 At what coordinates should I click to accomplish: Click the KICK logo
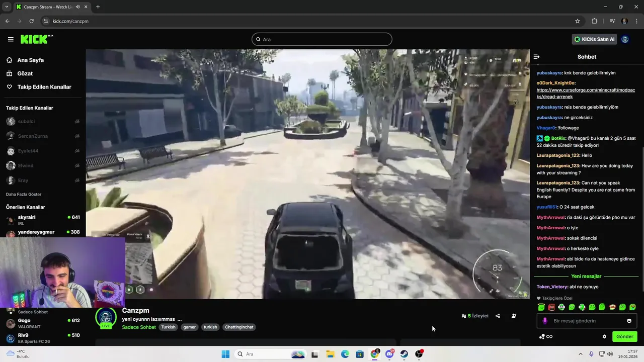pyautogui.click(x=37, y=39)
